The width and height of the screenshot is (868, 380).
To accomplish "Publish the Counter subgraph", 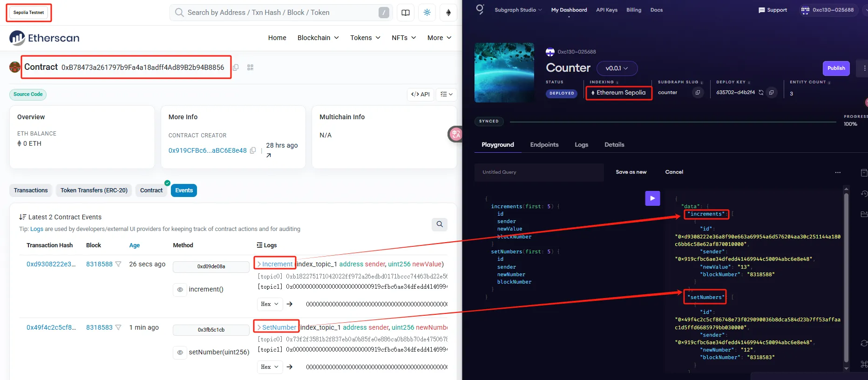I will [836, 68].
